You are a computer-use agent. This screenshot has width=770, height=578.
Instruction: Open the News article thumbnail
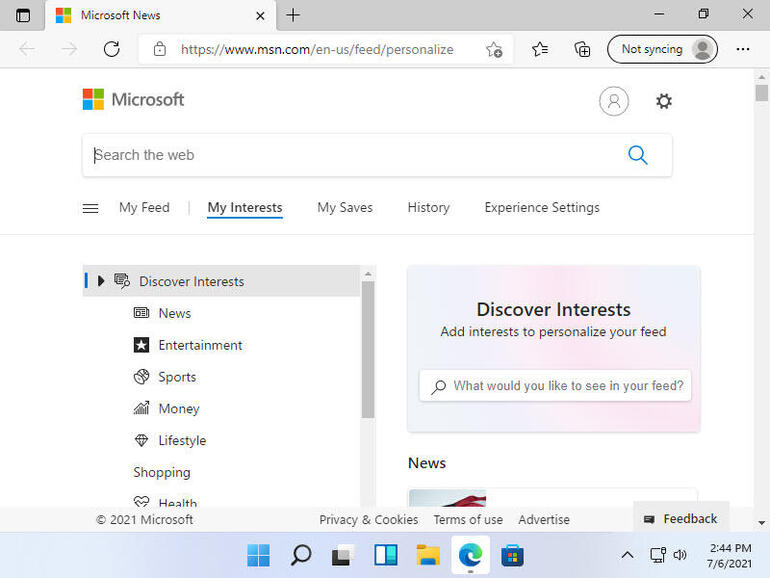[x=447, y=498]
